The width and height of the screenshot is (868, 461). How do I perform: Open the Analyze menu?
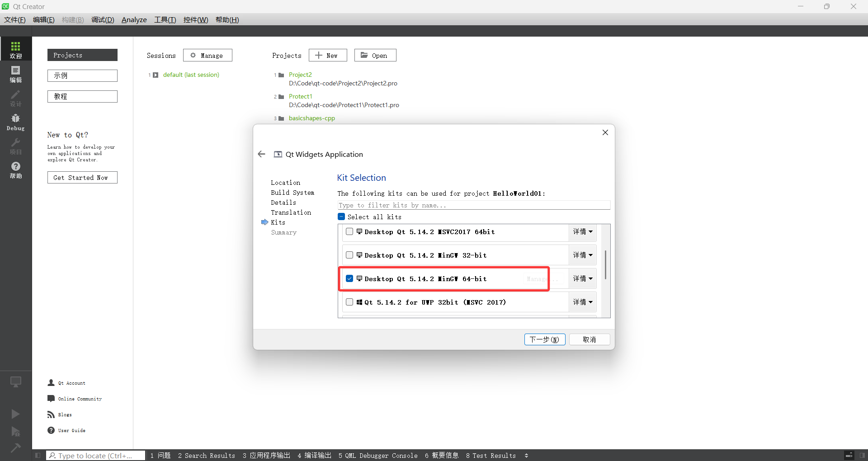(x=134, y=20)
